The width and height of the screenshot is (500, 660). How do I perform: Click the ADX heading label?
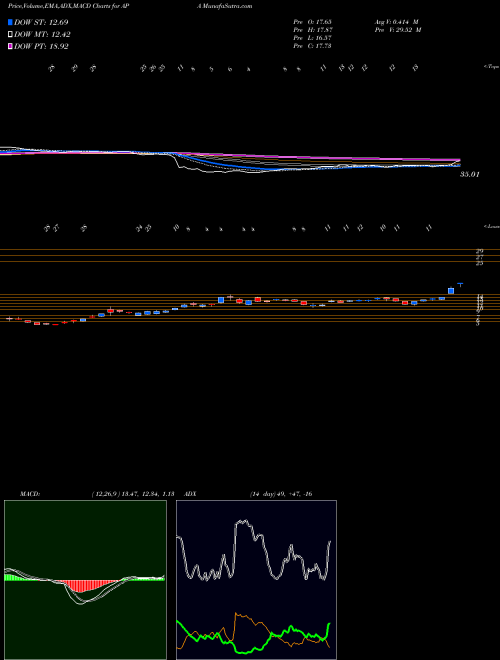click(191, 494)
